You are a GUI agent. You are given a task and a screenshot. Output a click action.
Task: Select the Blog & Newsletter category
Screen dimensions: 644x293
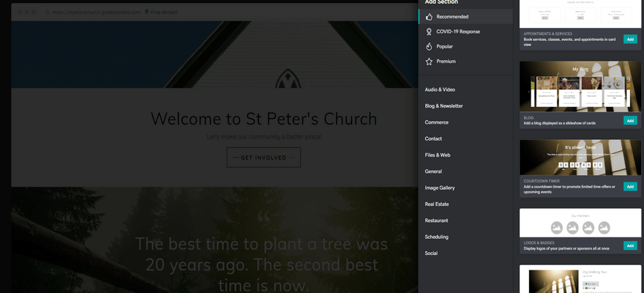tap(443, 106)
